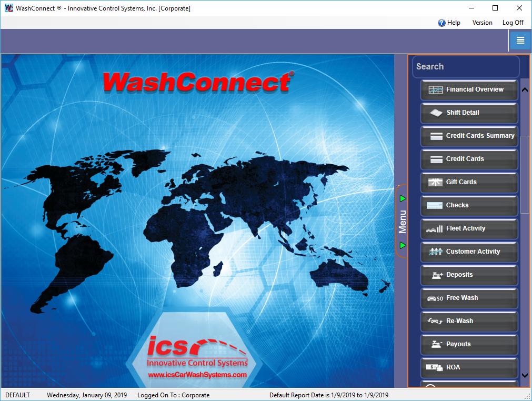Viewport: 532px width, 401px height.
Task: Open the Payouts report
Action: [469, 344]
